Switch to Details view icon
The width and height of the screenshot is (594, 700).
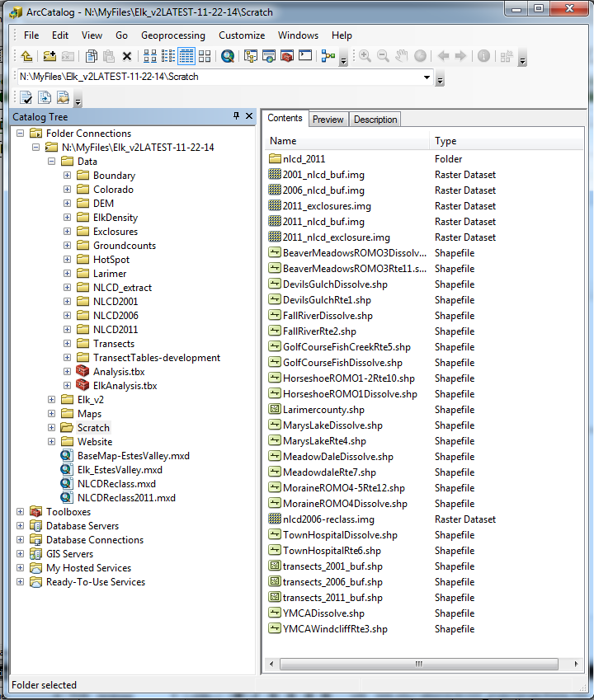click(x=186, y=56)
